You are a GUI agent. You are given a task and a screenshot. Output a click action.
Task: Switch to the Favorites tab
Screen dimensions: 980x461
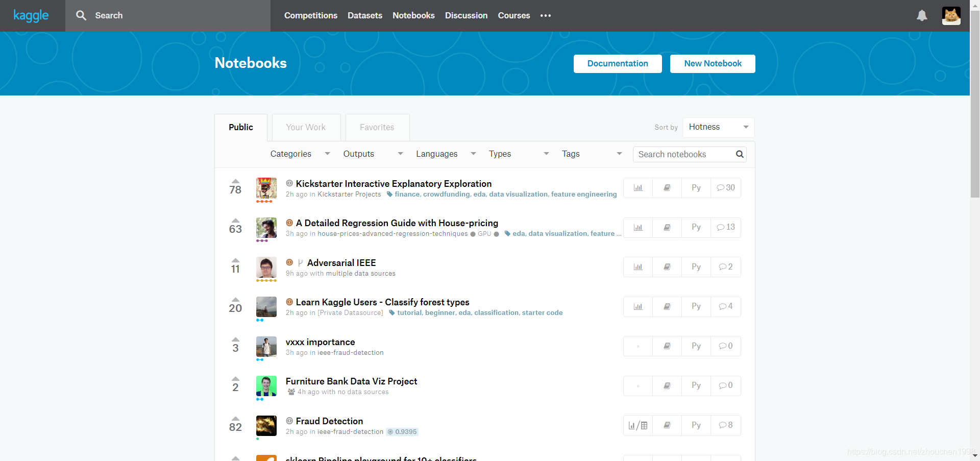tap(377, 127)
